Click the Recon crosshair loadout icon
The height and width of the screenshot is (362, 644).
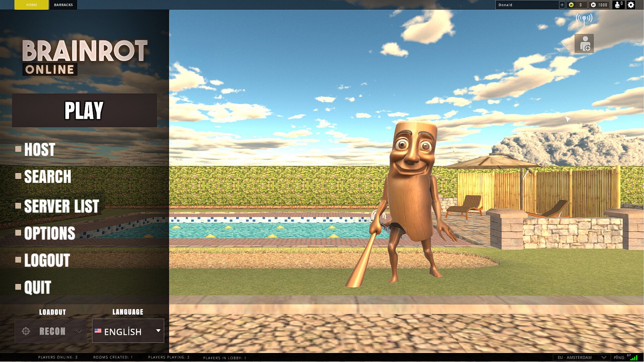pyautogui.click(x=26, y=331)
